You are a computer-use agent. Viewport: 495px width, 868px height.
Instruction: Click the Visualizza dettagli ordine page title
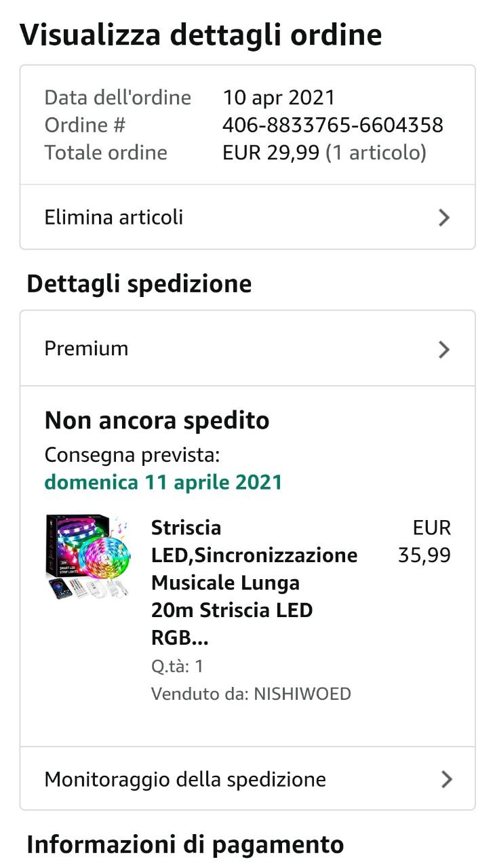[x=201, y=35]
